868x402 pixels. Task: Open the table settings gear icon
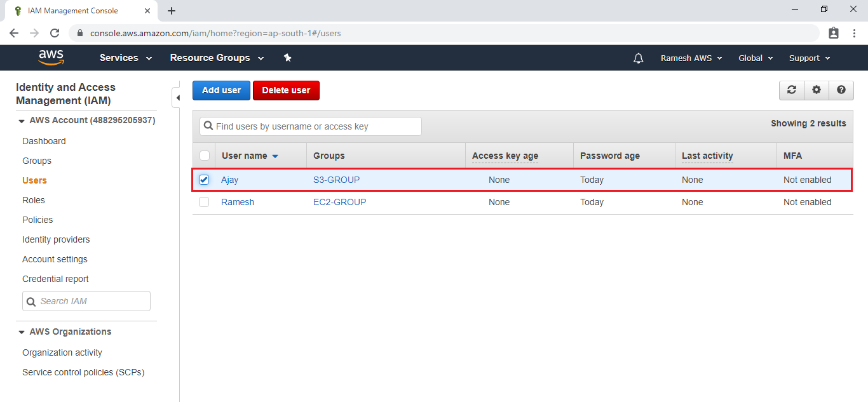tap(817, 90)
